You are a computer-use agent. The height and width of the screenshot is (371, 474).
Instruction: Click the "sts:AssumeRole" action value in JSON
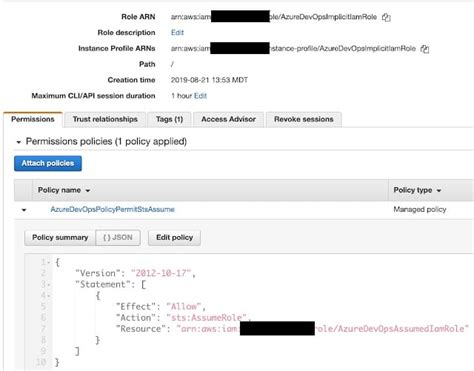coord(207,317)
